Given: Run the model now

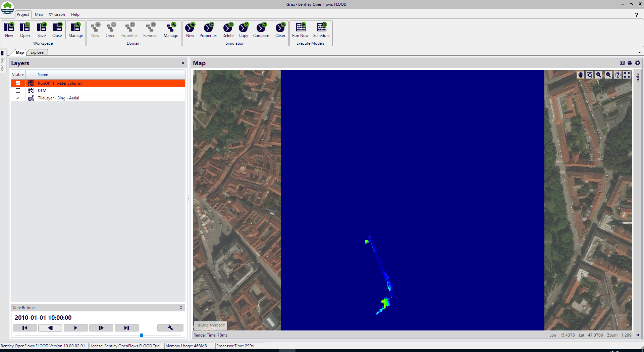Looking at the screenshot, I should pyautogui.click(x=300, y=30).
